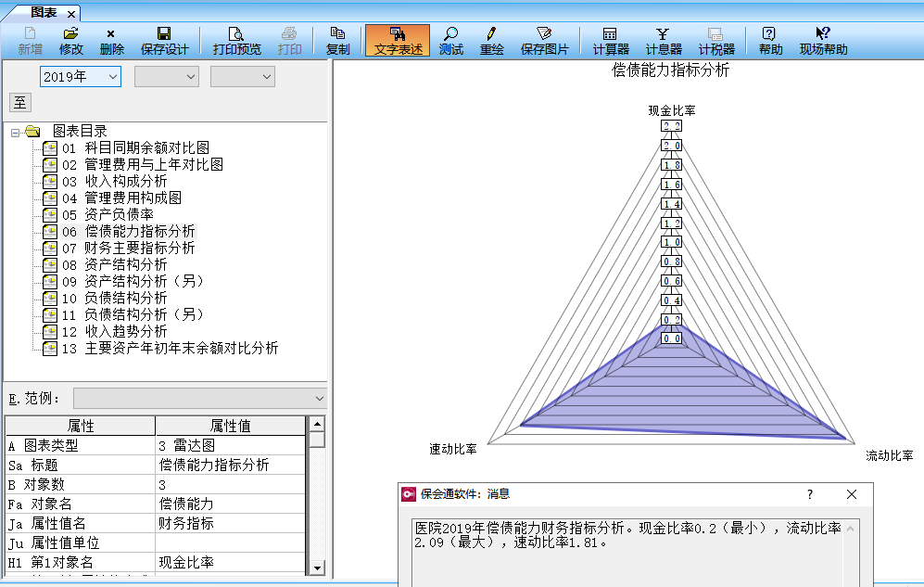Click the 至 button
Screen dimensions: 924x587
[x=19, y=103]
